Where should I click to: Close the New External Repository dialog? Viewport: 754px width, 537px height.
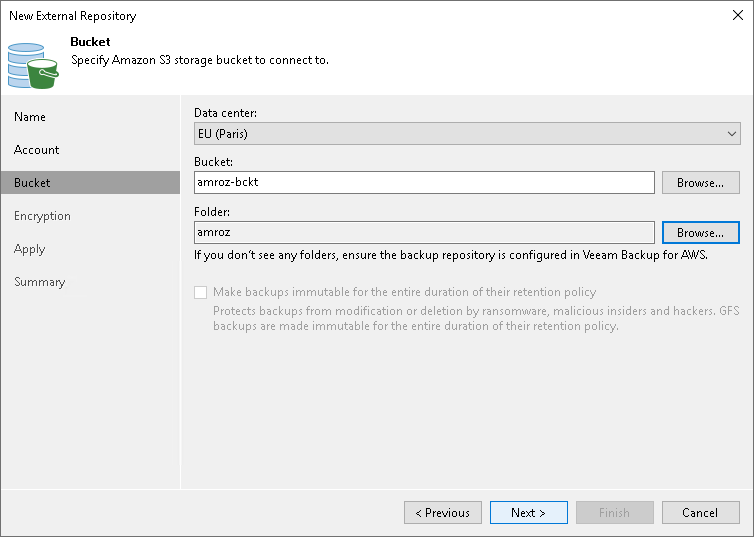click(x=737, y=16)
